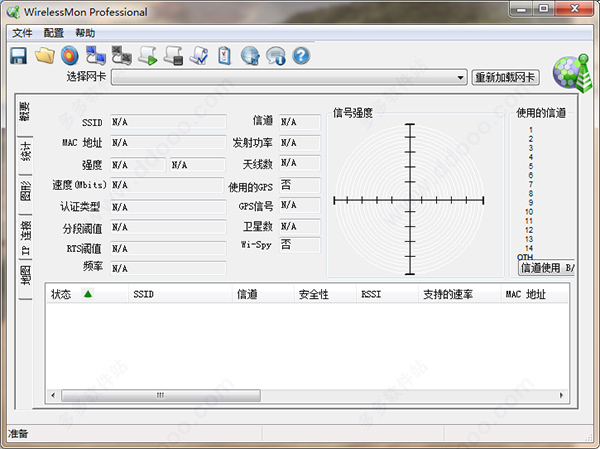Close the WirelessMon Professional window
Viewport: 600px width, 449px height.
[x=574, y=9]
